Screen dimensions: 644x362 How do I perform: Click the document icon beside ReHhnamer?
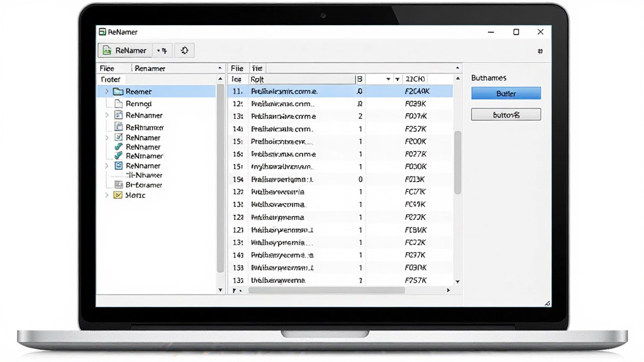point(118,127)
